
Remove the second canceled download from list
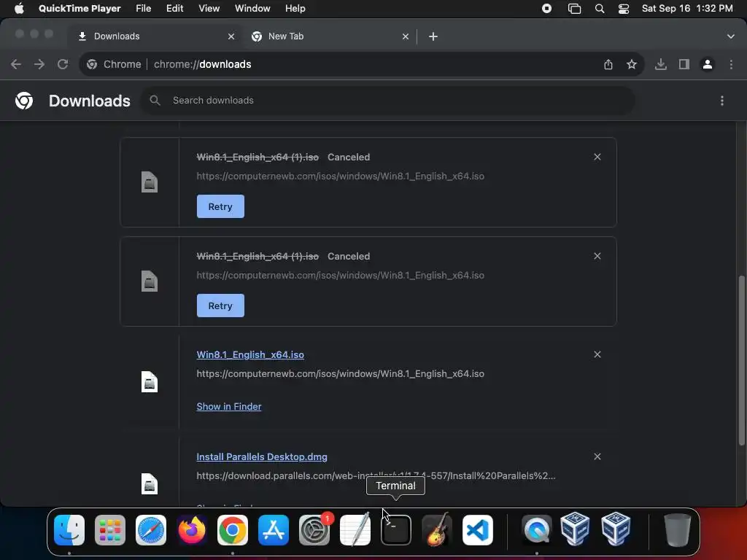(597, 256)
